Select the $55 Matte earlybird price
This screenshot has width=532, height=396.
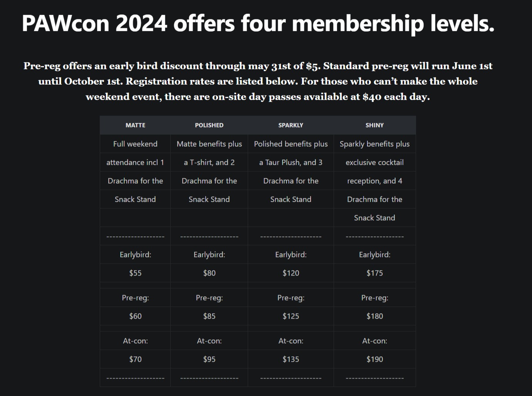(x=135, y=273)
